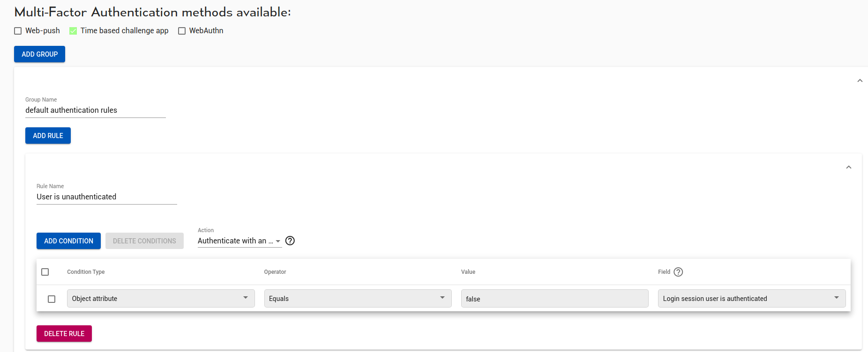Open the Equals operator dropdown
Screen dimensions: 868x352
pyautogui.click(x=358, y=299)
